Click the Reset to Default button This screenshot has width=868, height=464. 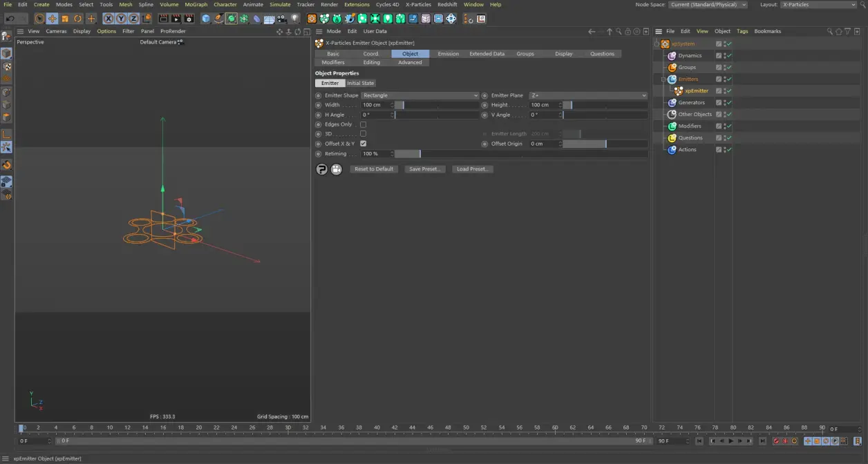373,168
